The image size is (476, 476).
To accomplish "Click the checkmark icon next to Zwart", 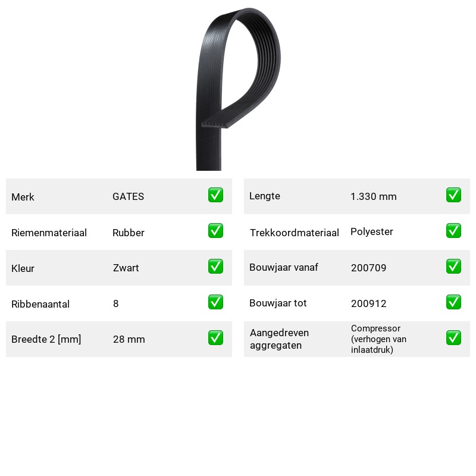I will tap(215, 266).
